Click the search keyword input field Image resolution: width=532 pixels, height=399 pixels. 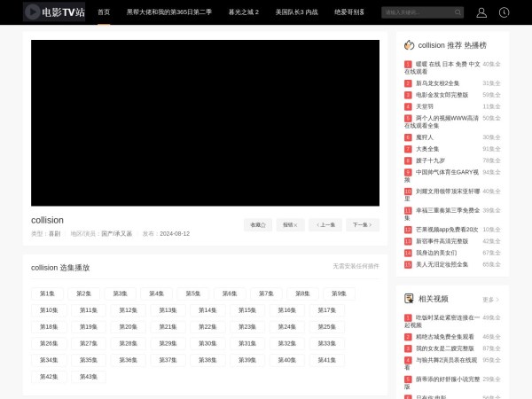[415, 12]
